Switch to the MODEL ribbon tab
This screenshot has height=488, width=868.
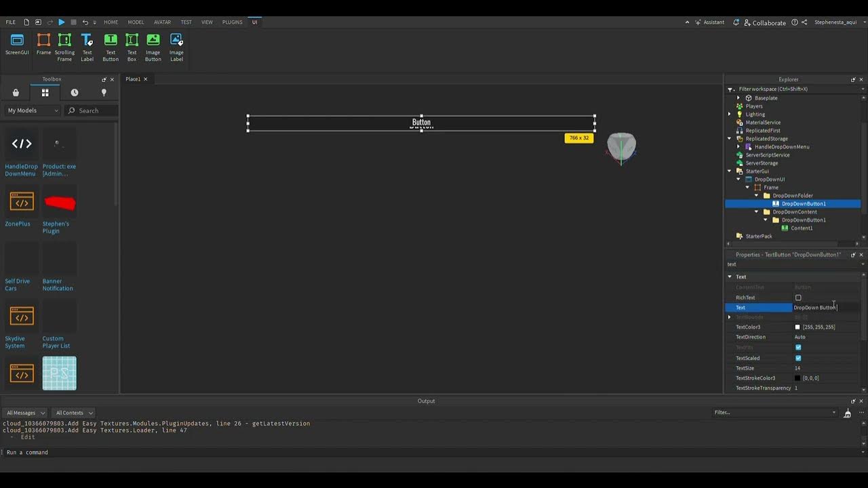click(136, 22)
